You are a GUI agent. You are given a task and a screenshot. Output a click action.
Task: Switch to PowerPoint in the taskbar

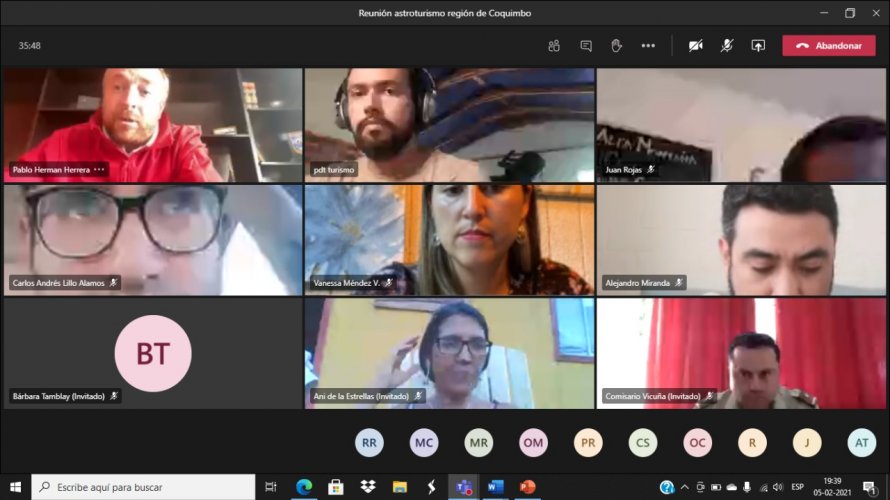click(x=527, y=487)
